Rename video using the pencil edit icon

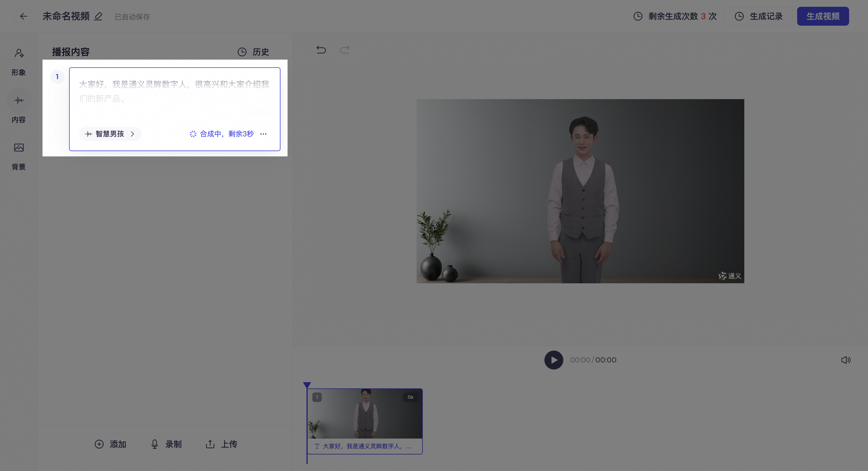[x=98, y=16]
